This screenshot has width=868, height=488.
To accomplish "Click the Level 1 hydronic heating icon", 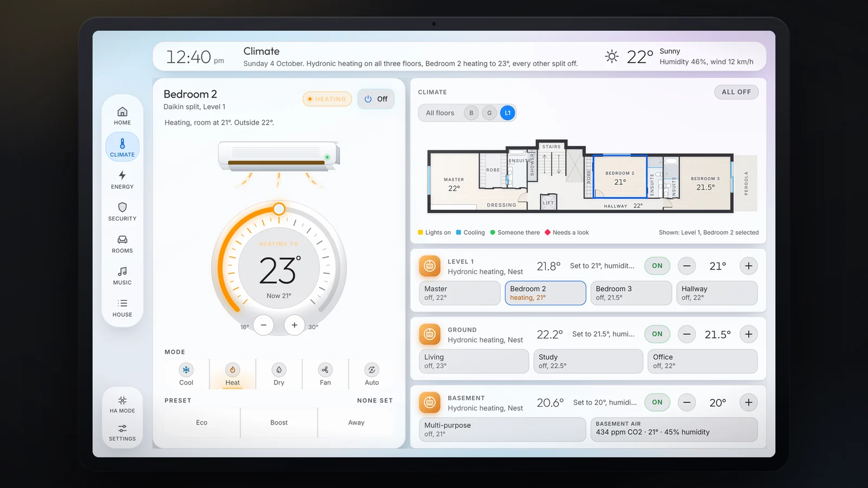I will coord(430,266).
